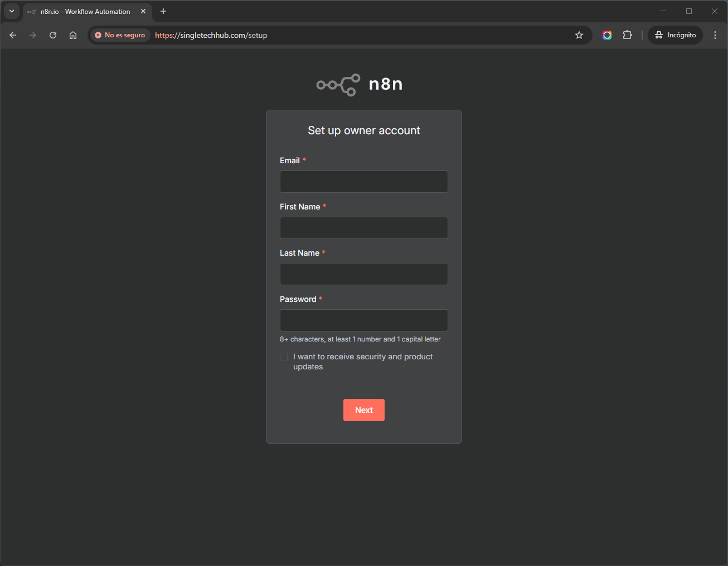Open the tab search dropdown arrow
This screenshot has width=728, height=566.
[x=12, y=11]
